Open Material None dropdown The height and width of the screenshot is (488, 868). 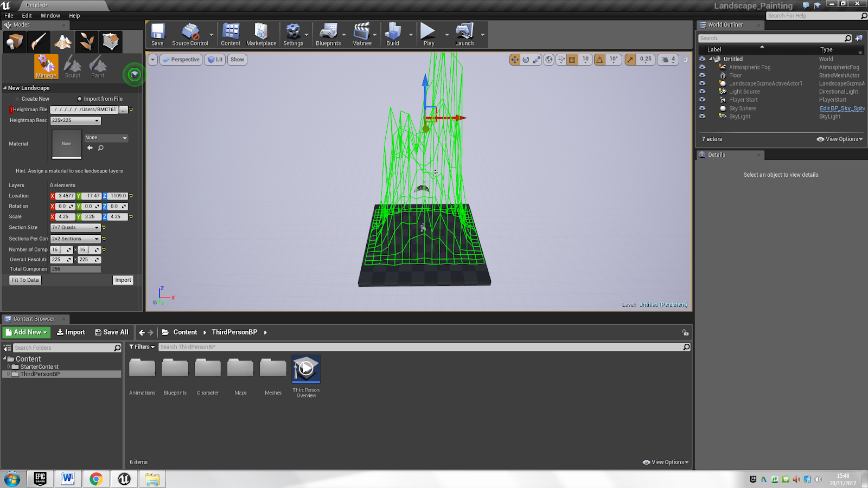[x=106, y=138]
